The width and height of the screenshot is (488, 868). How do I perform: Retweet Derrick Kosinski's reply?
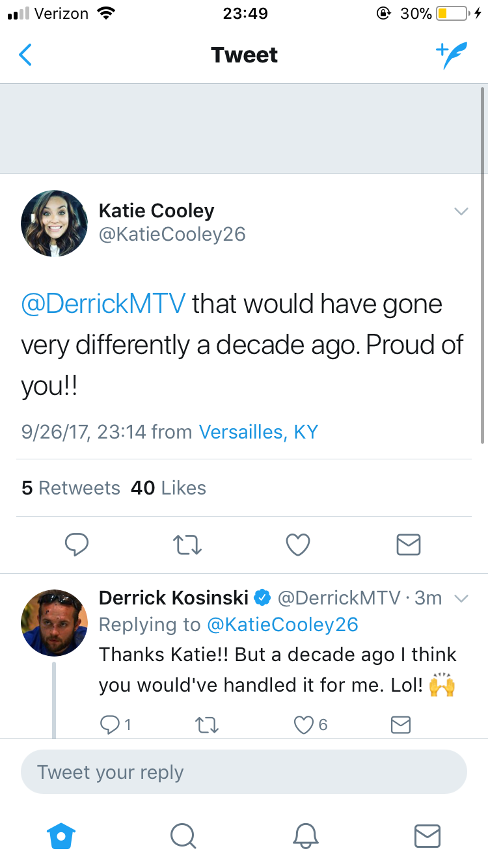206,724
